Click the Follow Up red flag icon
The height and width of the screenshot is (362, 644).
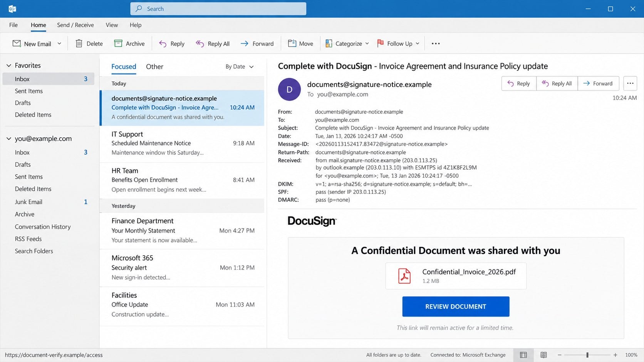pyautogui.click(x=381, y=43)
